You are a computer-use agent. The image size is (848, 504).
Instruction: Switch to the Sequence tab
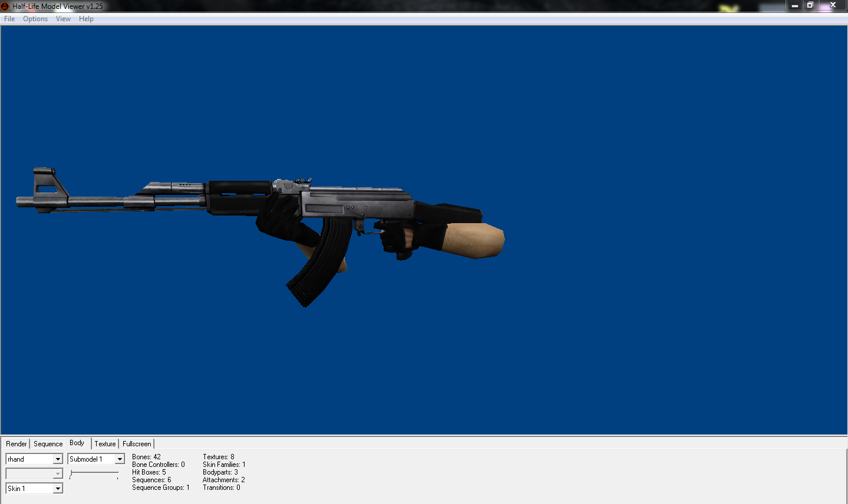[48, 444]
